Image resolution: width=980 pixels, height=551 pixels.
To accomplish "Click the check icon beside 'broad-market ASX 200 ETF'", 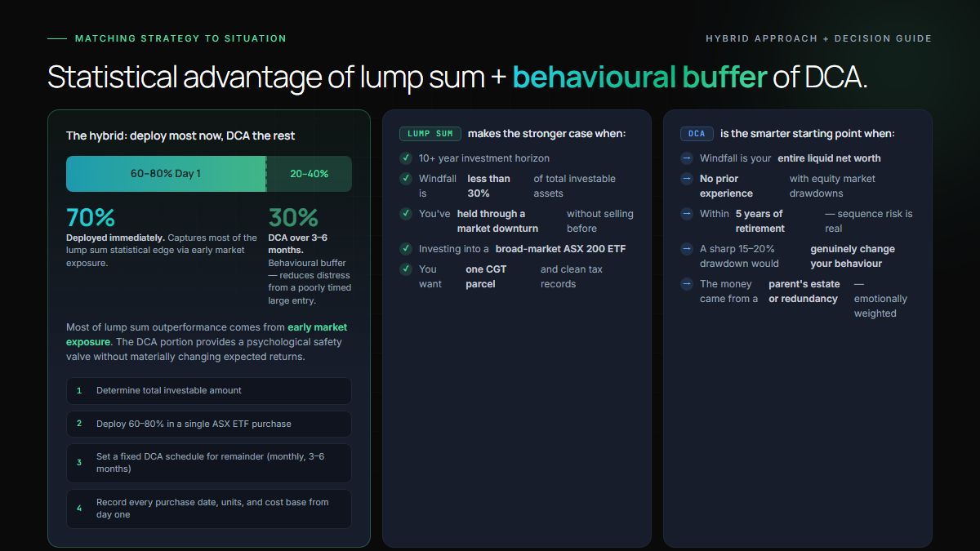I will pos(406,249).
